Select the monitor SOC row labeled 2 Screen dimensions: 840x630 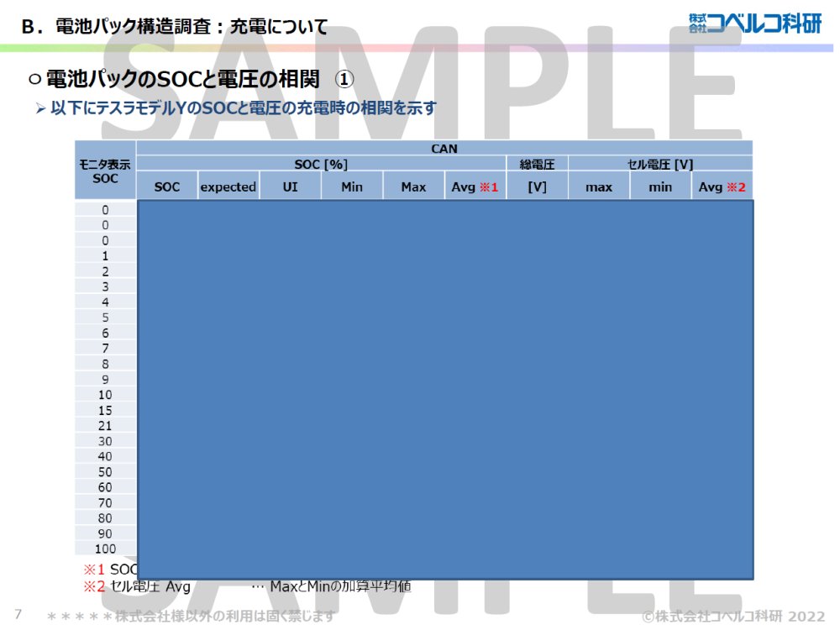pos(106,271)
